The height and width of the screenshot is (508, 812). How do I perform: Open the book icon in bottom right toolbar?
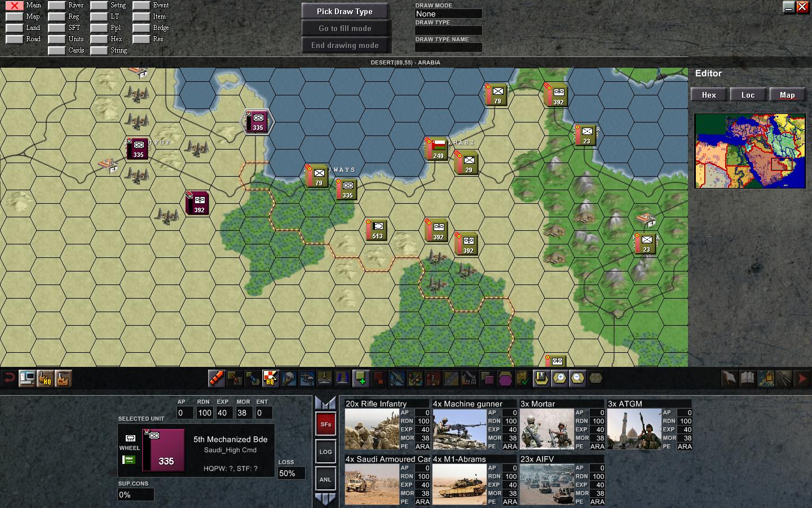coord(747,378)
